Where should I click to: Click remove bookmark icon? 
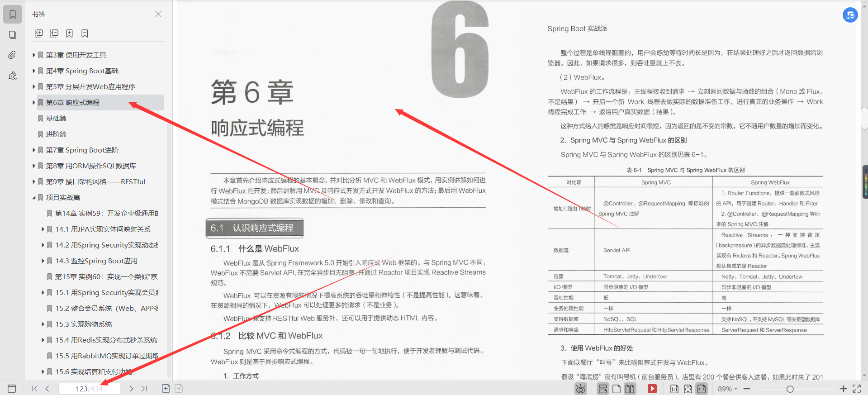point(85,33)
